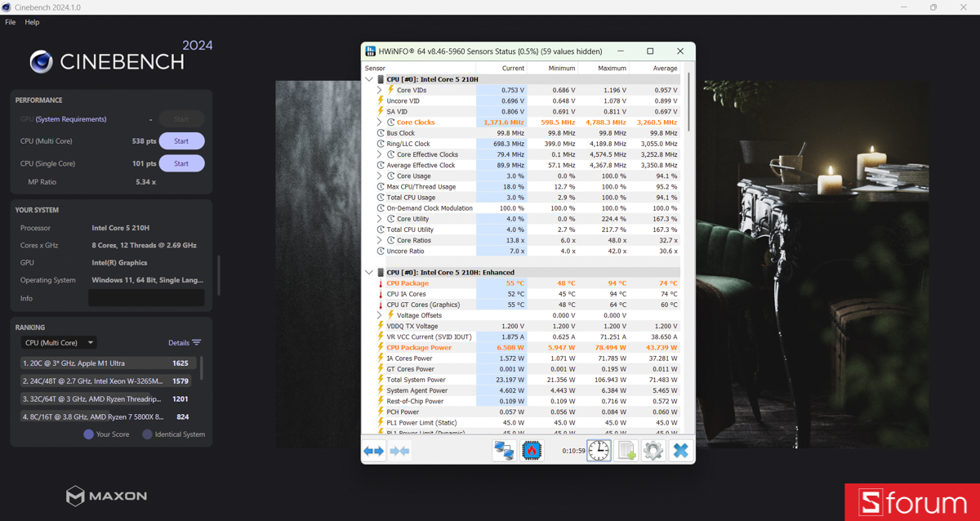Click the ranking list scrollbar

click(203, 367)
